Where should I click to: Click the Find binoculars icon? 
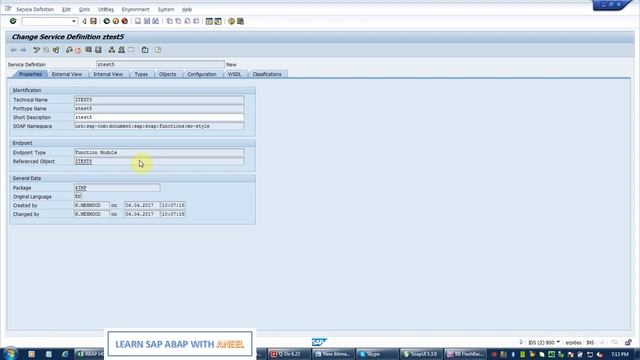click(x=147, y=21)
